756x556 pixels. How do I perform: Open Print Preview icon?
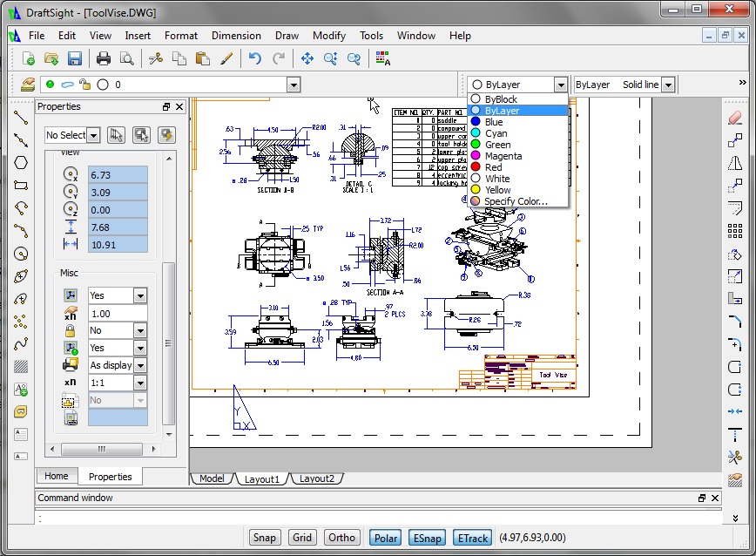coord(127,59)
